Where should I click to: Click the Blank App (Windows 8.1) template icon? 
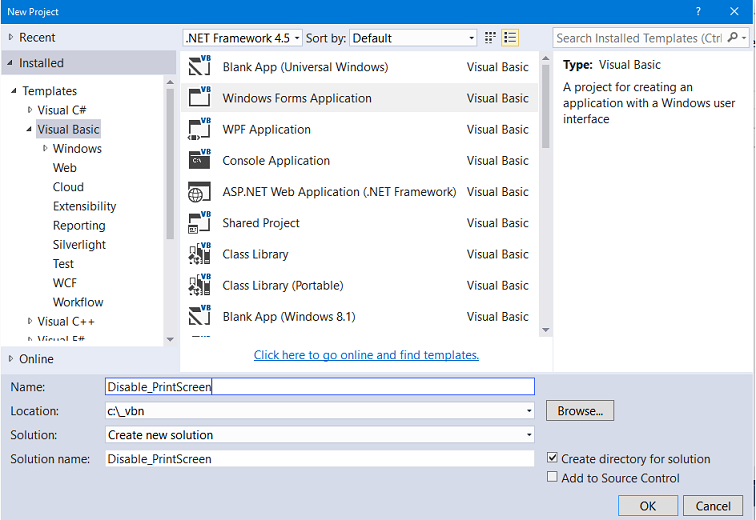click(x=200, y=316)
